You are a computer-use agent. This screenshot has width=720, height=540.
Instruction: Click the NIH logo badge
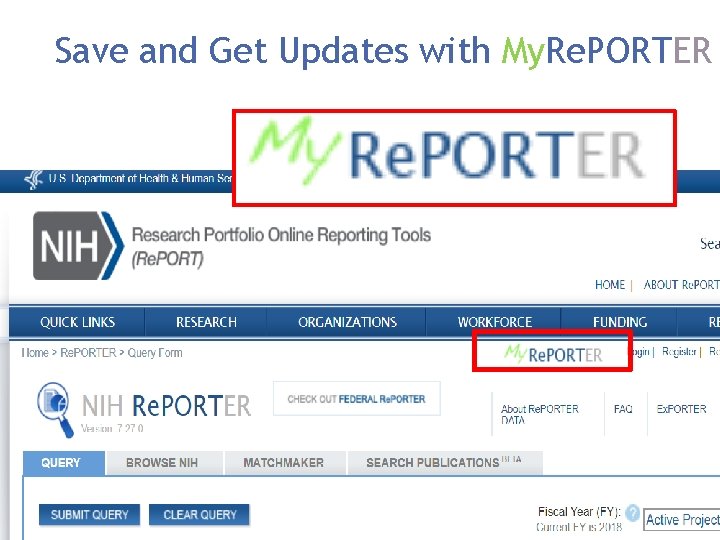point(79,246)
